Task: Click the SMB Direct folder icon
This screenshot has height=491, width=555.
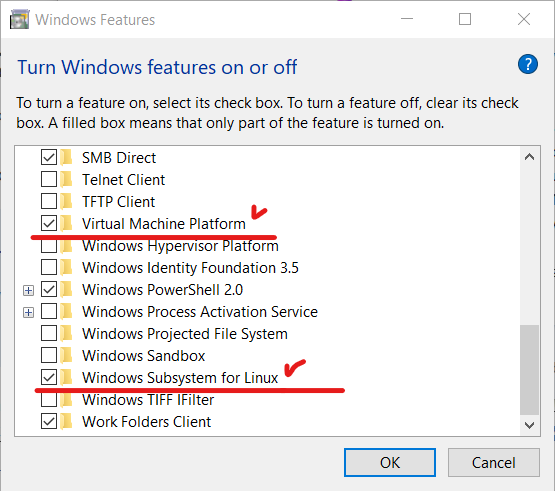Action: (x=66, y=157)
